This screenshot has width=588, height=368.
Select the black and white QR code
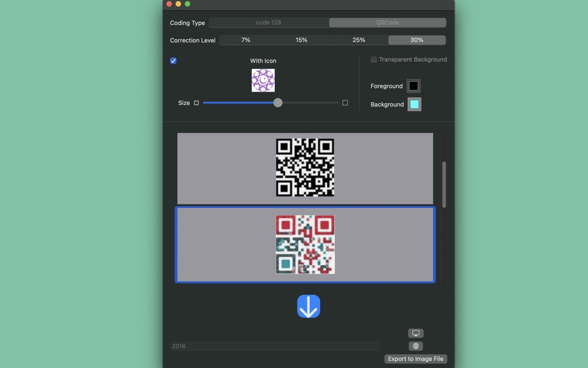305,168
